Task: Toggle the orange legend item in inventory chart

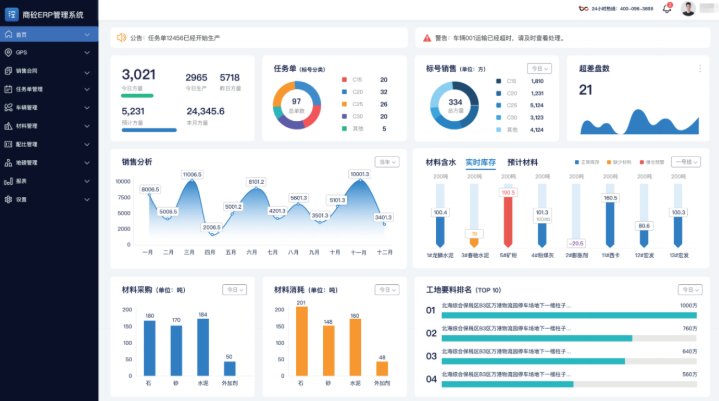Action: [x=619, y=162]
